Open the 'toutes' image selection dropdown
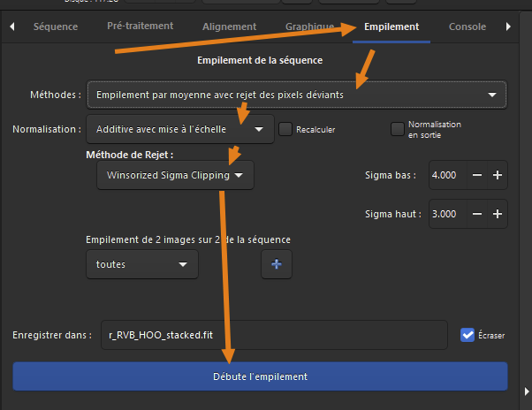Image resolution: width=532 pixels, height=410 pixels. (142, 264)
